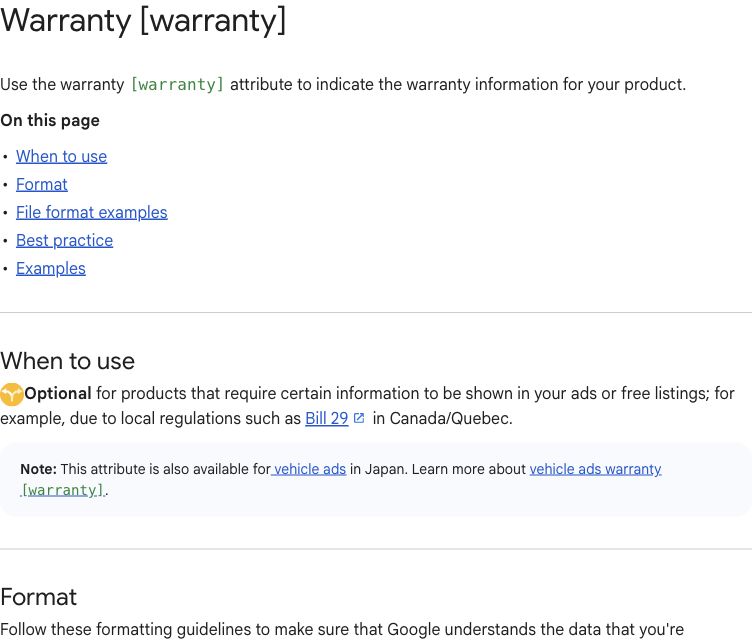This screenshot has height=640, width=752.
Task: Click the 'Follow these formatting guidelines' sentence
Action: click(342, 629)
